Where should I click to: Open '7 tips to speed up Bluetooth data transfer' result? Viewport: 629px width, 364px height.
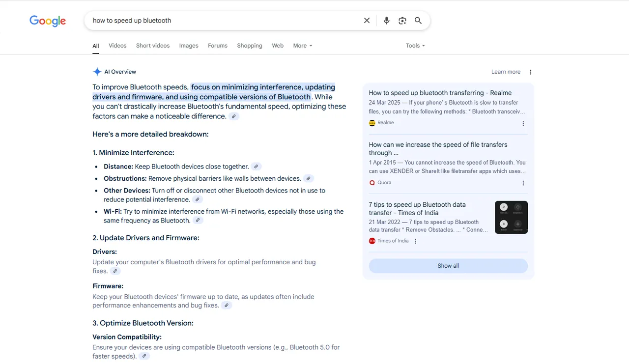click(417, 209)
